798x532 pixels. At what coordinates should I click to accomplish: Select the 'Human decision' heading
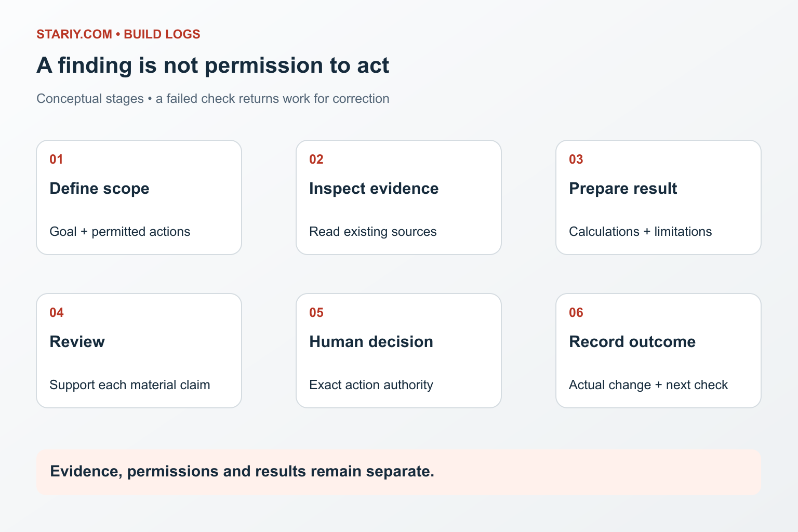point(371,342)
